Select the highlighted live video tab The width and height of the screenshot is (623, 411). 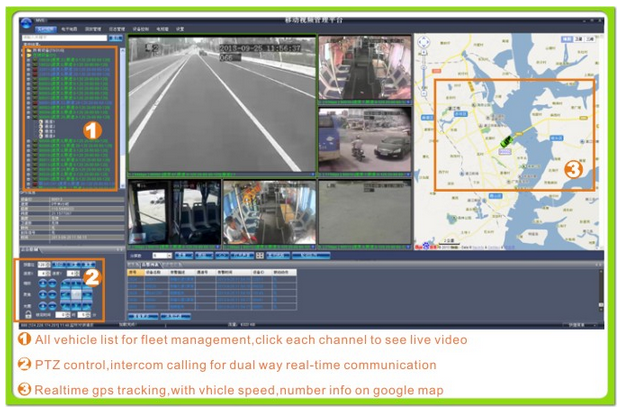tap(45, 30)
